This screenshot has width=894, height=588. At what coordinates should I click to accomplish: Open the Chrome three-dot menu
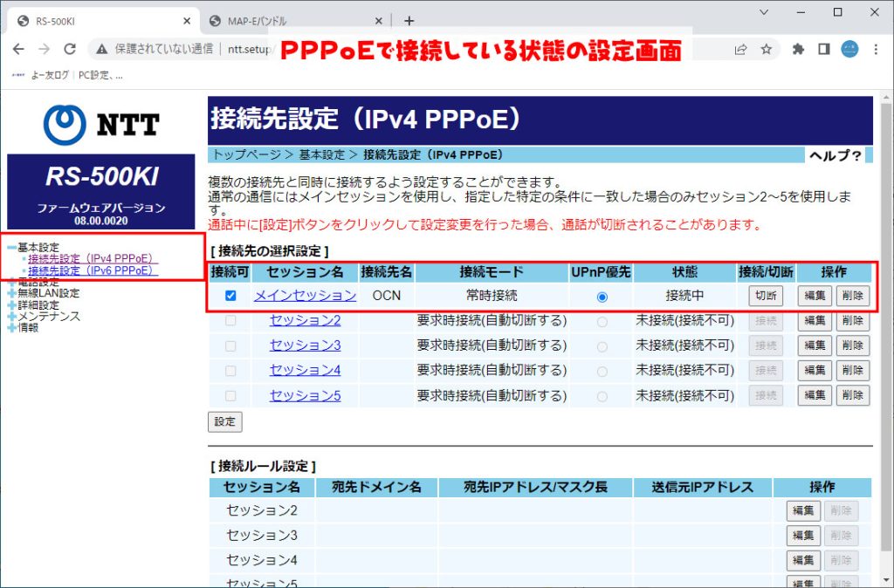876,50
